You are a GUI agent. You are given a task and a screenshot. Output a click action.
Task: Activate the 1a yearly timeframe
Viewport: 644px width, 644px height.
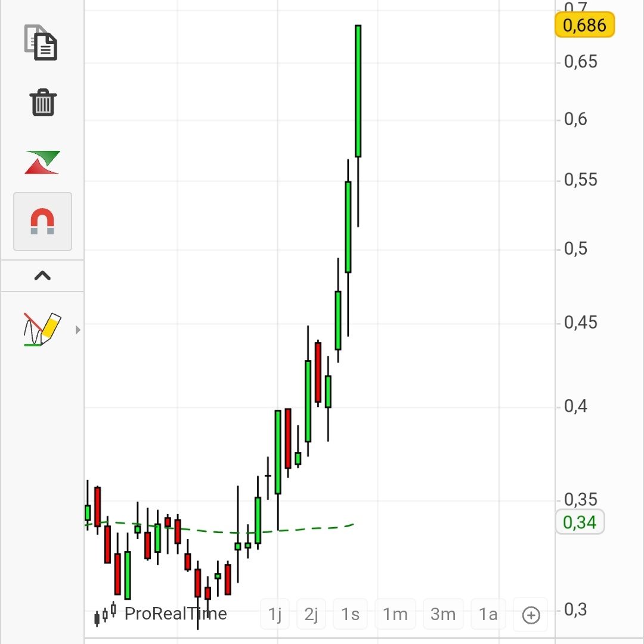(x=488, y=614)
